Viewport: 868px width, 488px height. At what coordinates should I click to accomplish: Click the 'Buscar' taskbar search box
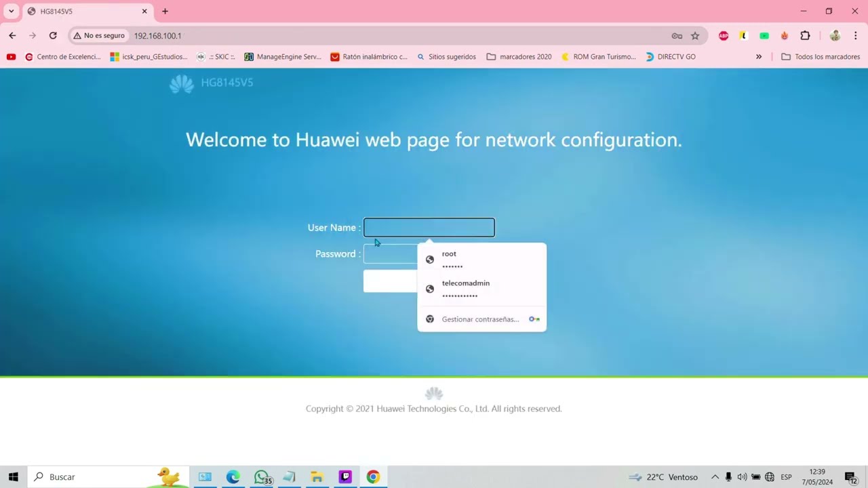[108, 477]
